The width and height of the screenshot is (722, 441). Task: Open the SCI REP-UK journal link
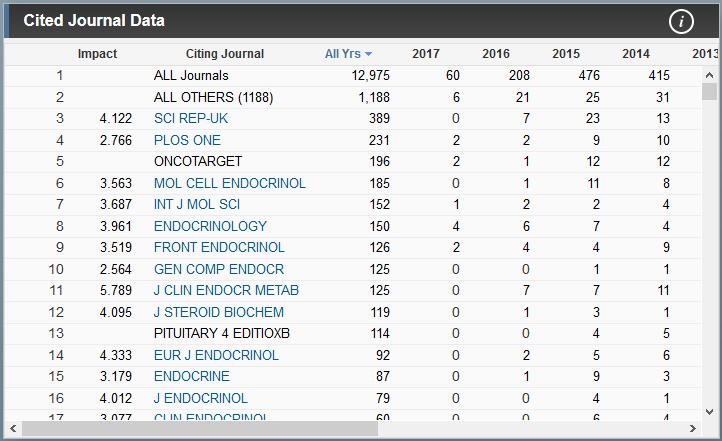click(x=191, y=119)
